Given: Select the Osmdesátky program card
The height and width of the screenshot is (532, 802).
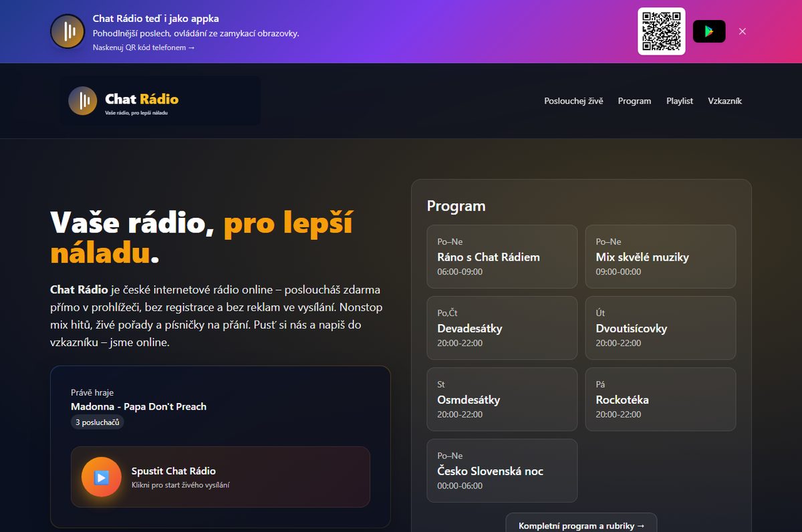Looking at the screenshot, I should coord(502,400).
